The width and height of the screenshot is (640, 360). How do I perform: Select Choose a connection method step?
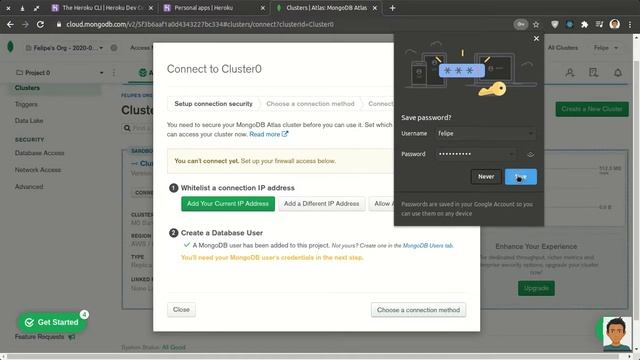[310, 104]
